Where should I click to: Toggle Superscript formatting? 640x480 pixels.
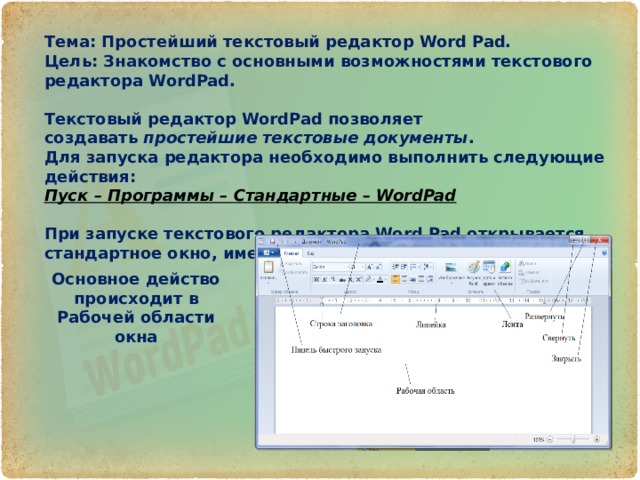coord(359,280)
